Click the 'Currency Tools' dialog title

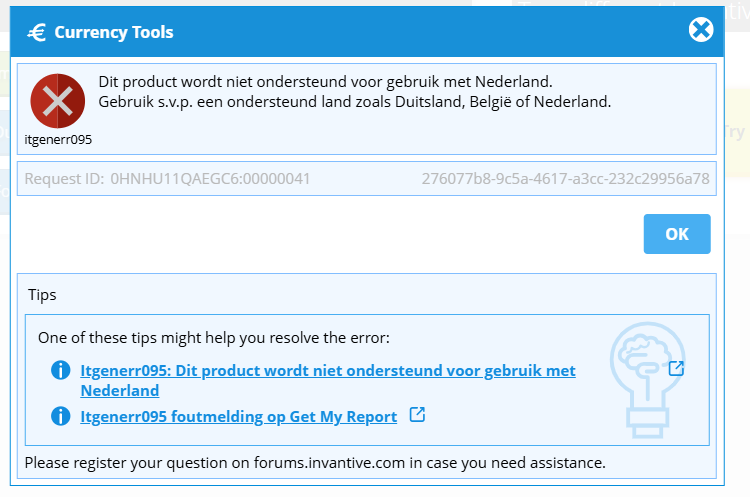[x=114, y=32]
